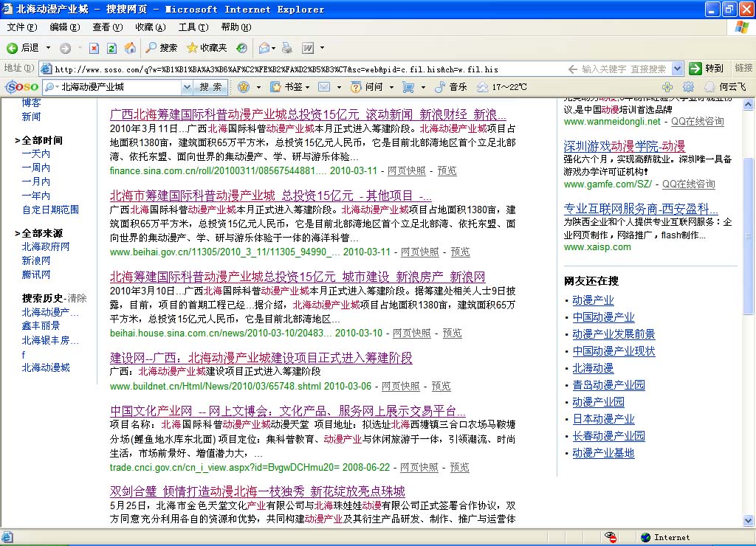Screen dimensions: 756x546
Task: Expand the SOSO search box dropdown
Action: [x=187, y=87]
